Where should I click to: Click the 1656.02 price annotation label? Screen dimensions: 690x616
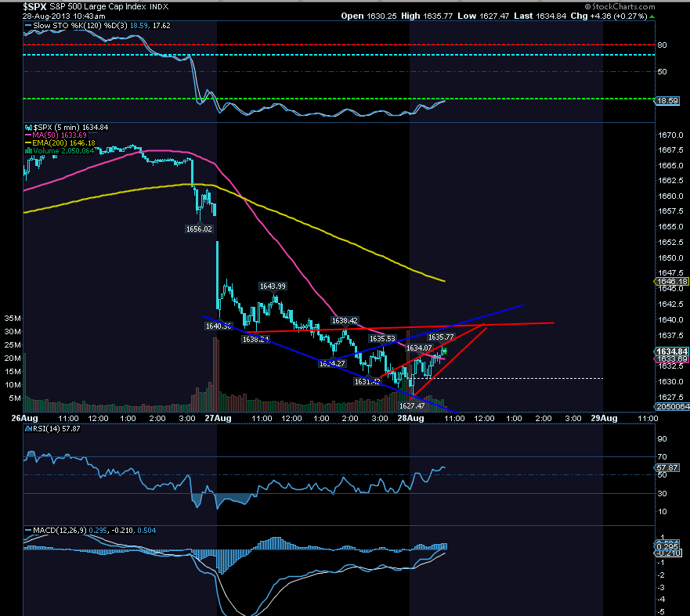click(199, 229)
